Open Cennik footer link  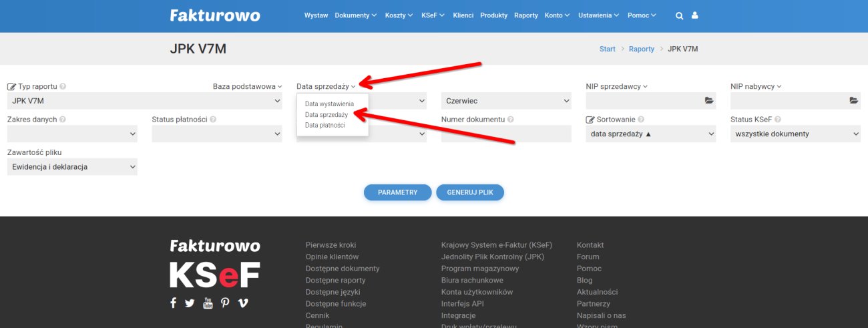[x=318, y=315]
